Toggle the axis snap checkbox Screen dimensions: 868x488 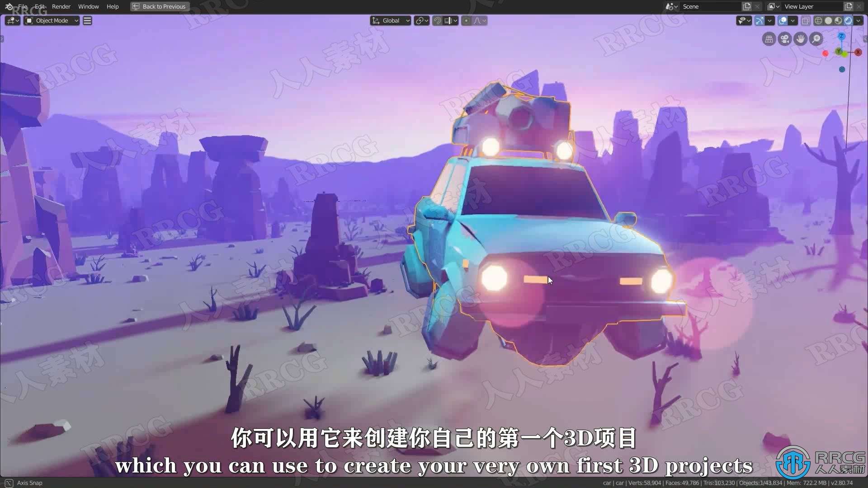(x=8, y=482)
